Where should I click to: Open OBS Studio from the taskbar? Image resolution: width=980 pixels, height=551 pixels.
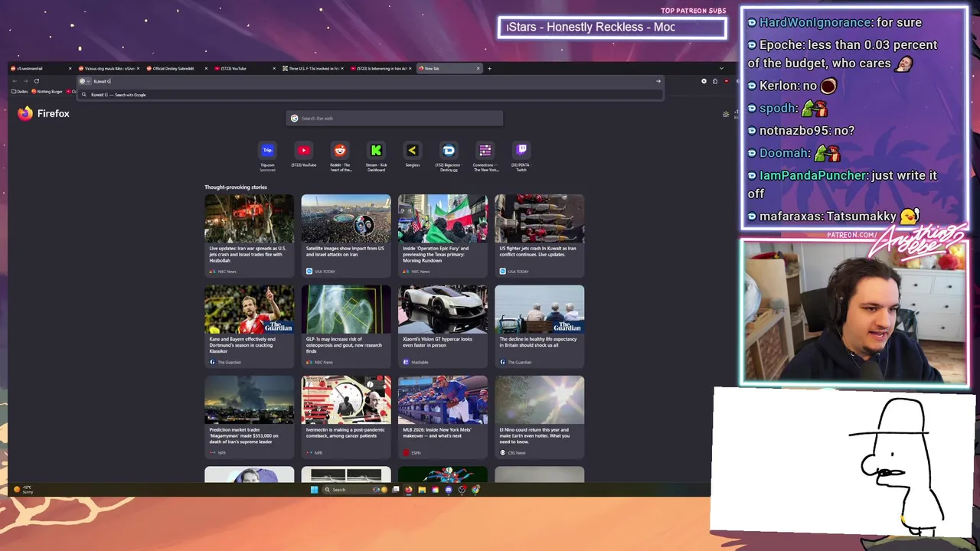click(x=462, y=490)
